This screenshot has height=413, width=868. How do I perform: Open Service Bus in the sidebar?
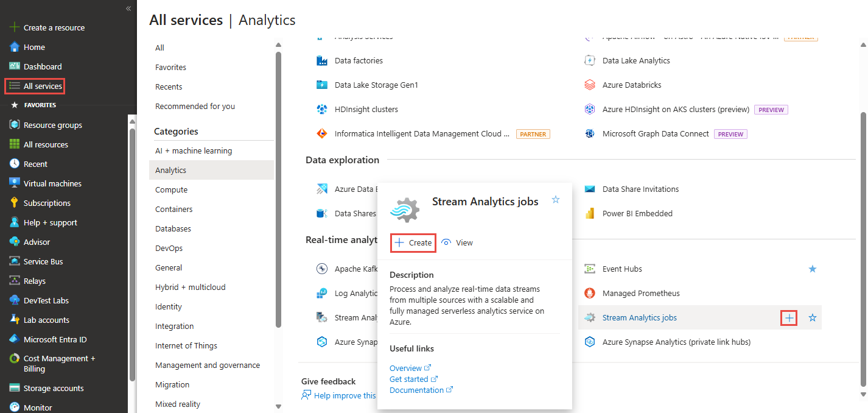(x=43, y=261)
